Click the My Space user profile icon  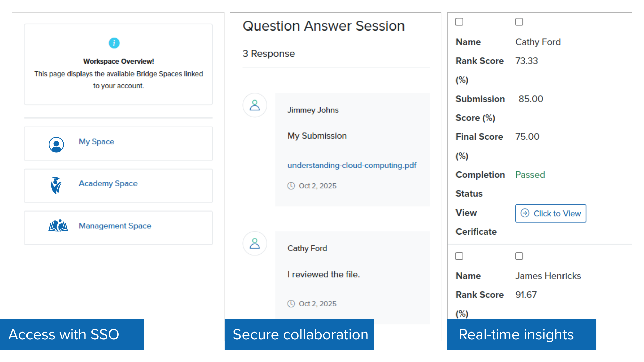pyautogui.click(x=56, y=145)
